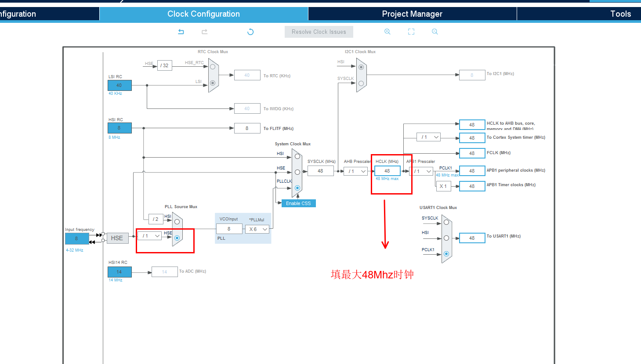Screen dimensions: 641x364
Task: Click the redo arrow icon
Action: tap(204, 32)
